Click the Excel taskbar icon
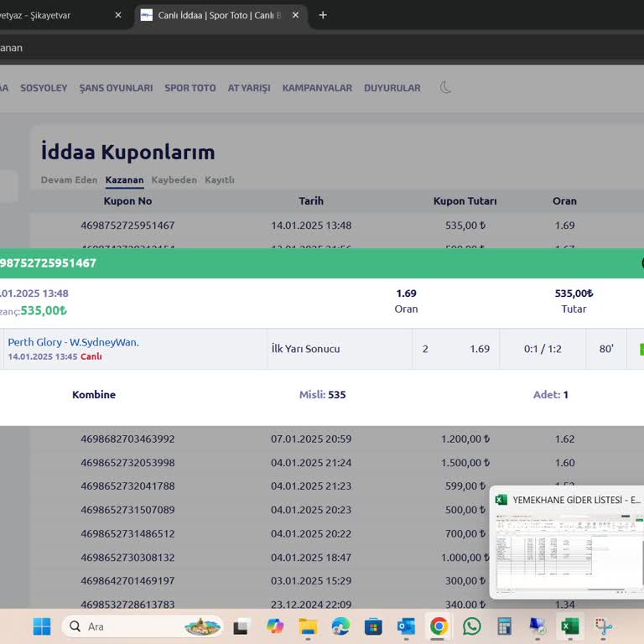 point(570,626)
